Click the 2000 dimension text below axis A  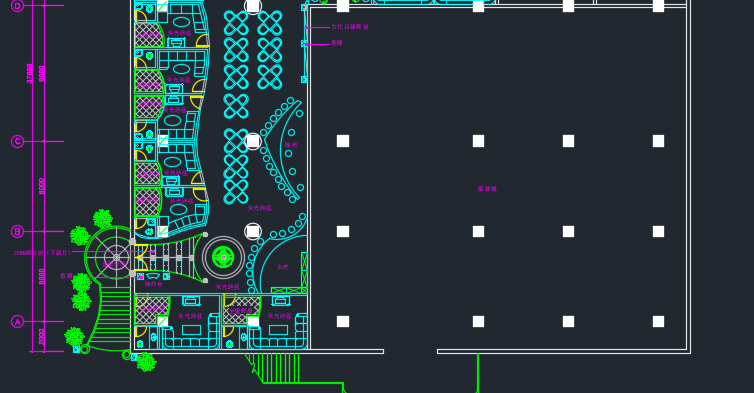pos(42,337)
